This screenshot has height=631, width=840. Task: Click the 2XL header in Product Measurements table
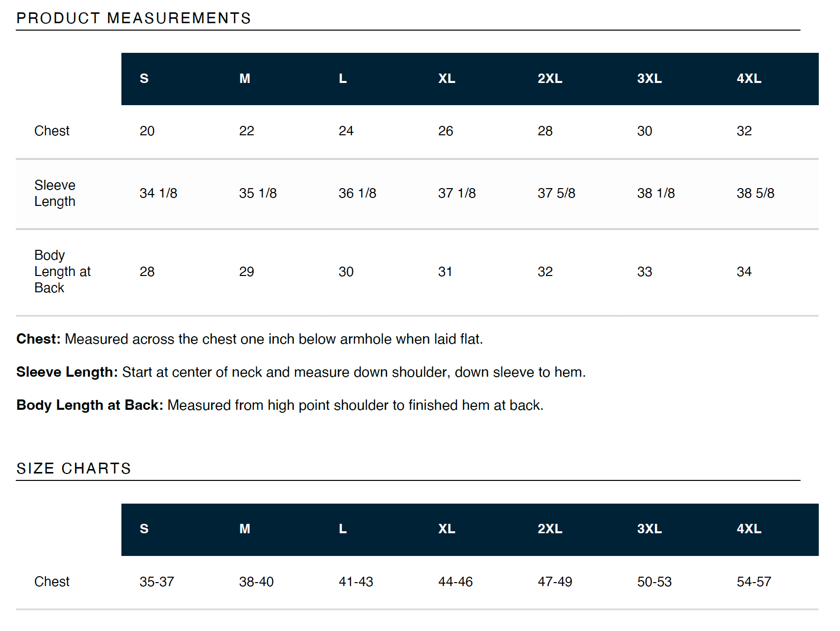coord(550,79)
